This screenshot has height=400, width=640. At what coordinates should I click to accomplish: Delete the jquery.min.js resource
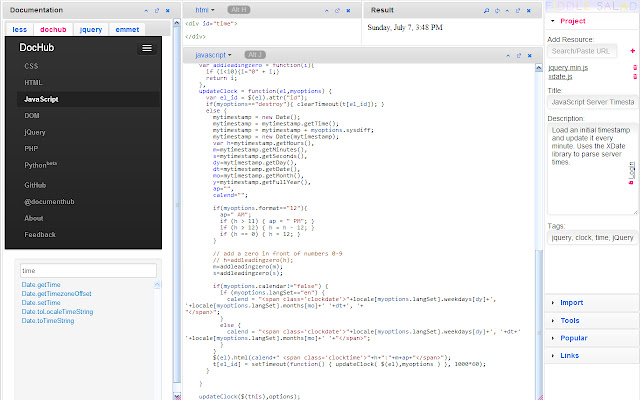(x=635, y=67)
